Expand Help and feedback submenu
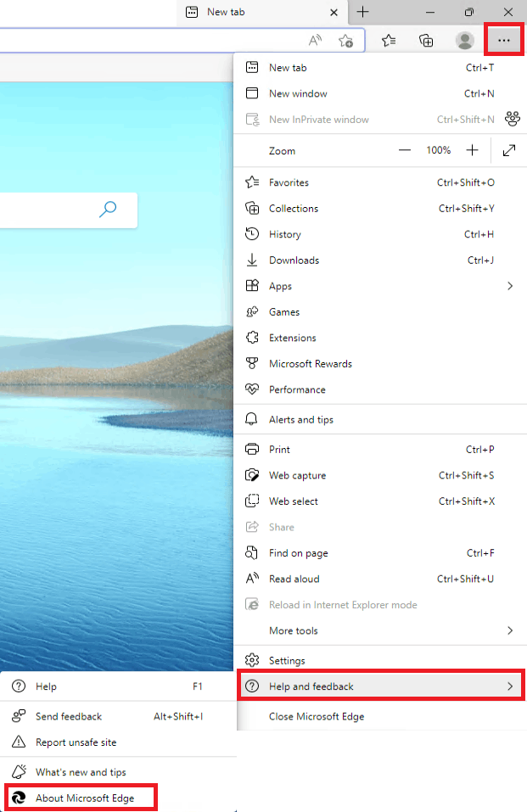 (381, 686)
